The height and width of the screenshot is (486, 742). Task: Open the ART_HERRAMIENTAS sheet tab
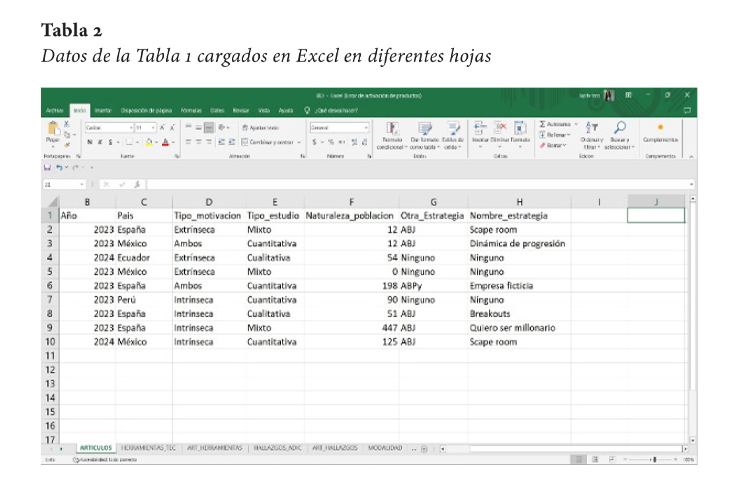pyautogui.click(x=214, y=448)
